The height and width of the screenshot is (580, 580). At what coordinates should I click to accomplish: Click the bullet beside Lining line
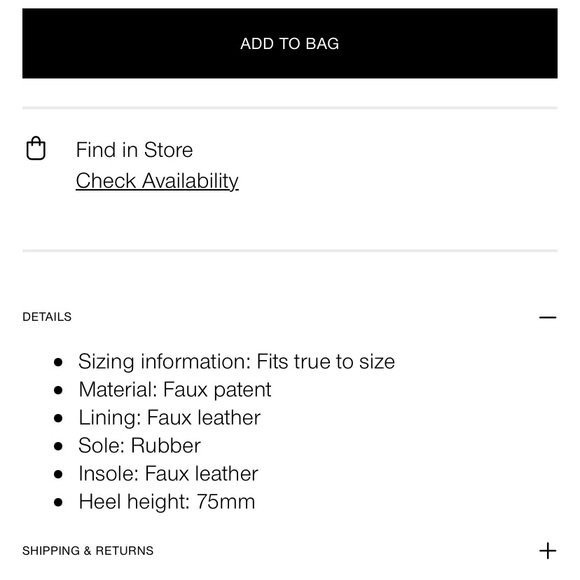pos(58,418)
